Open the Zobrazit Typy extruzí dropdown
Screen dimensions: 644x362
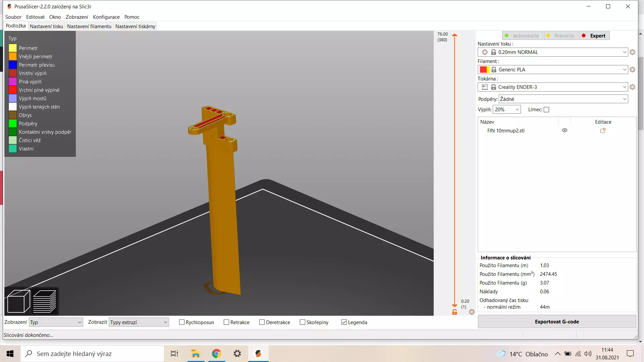(139, 322)
